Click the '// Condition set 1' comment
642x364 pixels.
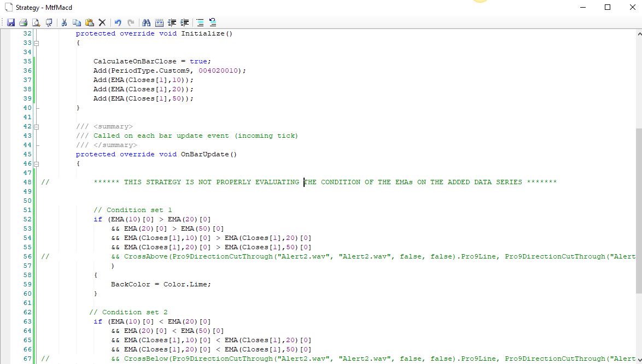[133, 210]
